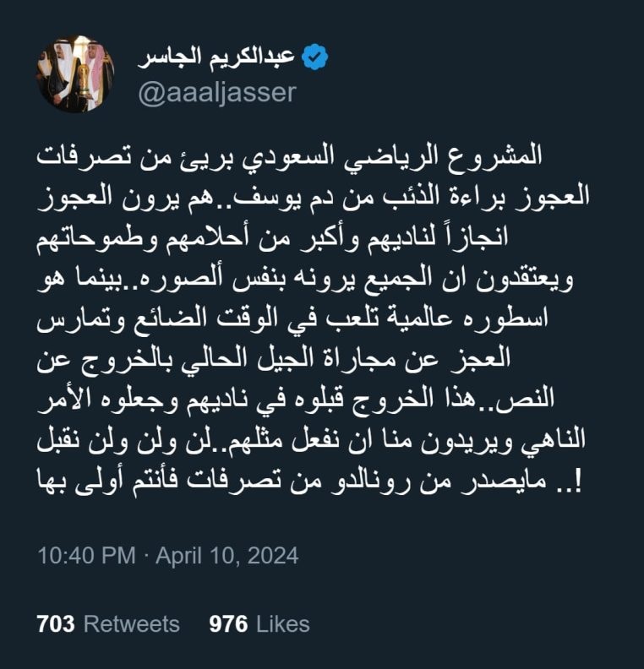Screen dimensions: 644x669
Task: Open the author's profile picture
Action: click(x=75, y=73)
